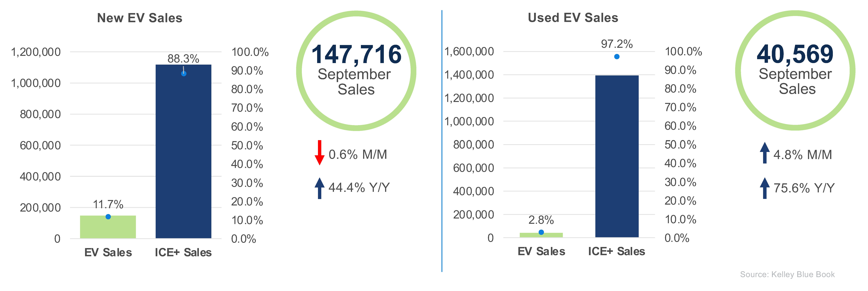The image size is (868, 291).
Task: Click the Source: Kelley Blue Book text
Action: (x=787, y=274)
